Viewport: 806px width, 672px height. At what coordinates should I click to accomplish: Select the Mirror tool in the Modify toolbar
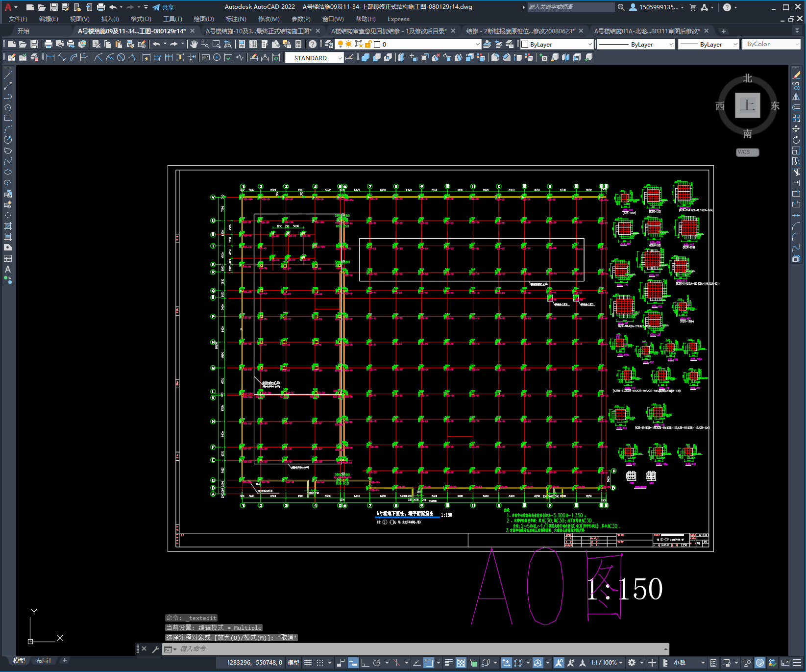coord(796,97)
